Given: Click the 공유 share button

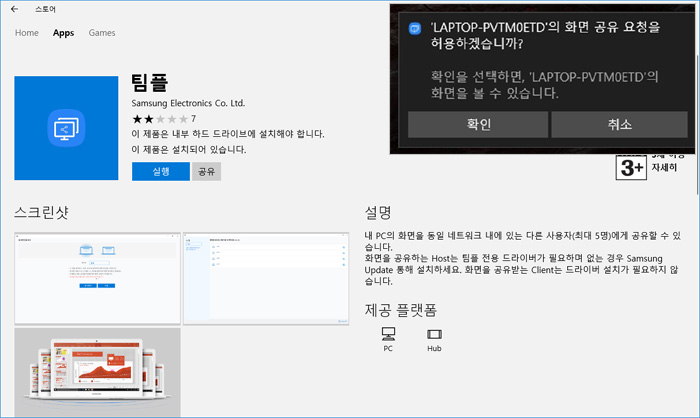Looking at the screenshot, I should click(x=206, y=171).
